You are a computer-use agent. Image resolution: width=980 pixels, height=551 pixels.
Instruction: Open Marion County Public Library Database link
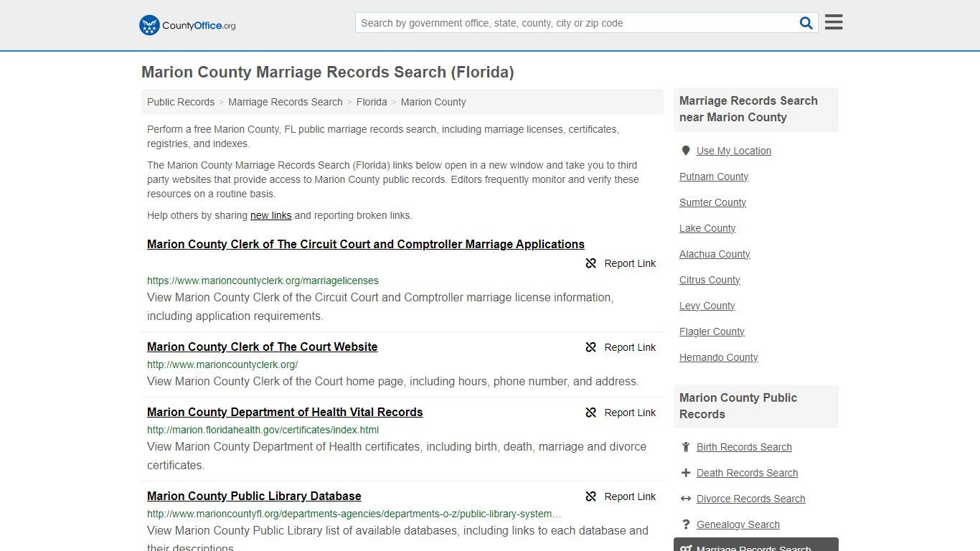point(254,496)
